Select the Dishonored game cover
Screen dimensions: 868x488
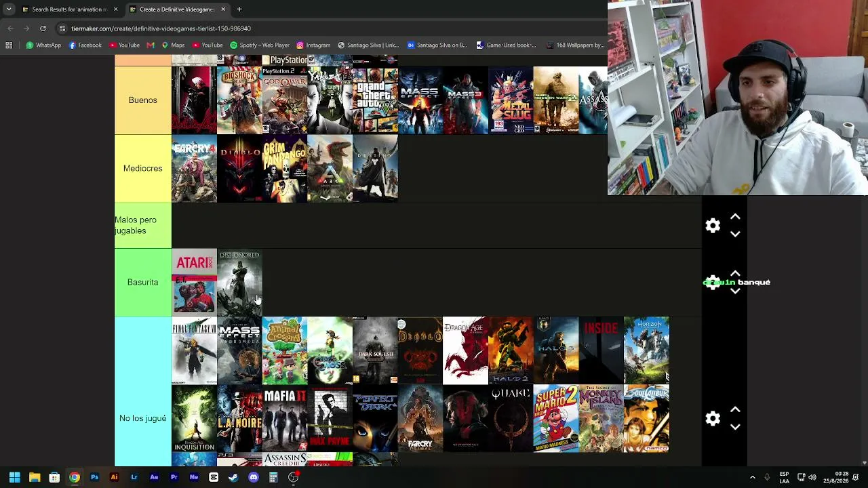point(239,283)
